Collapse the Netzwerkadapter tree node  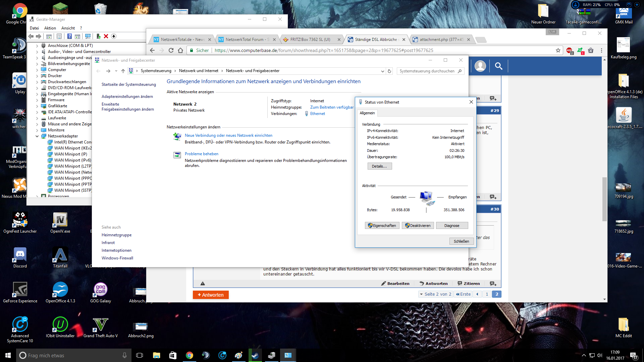[37, 136]
